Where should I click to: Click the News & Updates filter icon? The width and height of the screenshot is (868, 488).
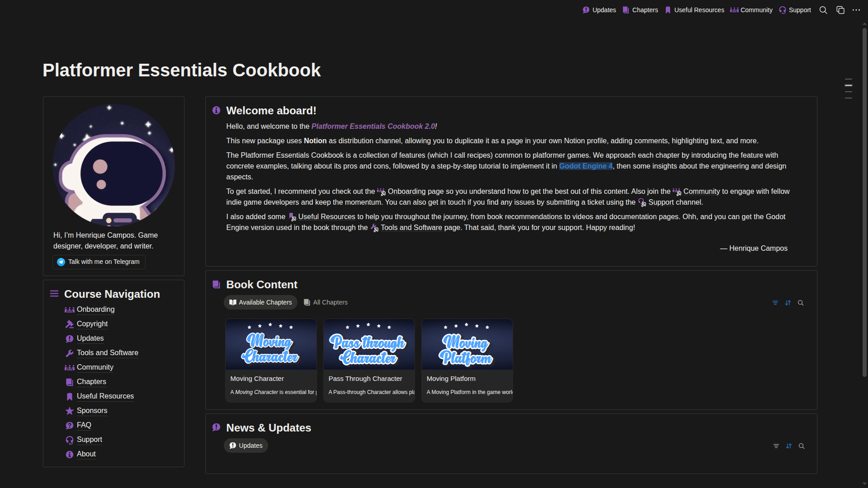point(776,446)
